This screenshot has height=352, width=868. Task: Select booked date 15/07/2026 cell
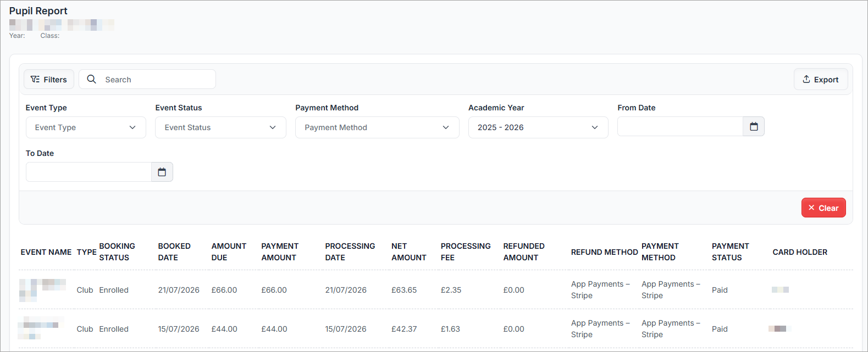click(x=179, y=329)
